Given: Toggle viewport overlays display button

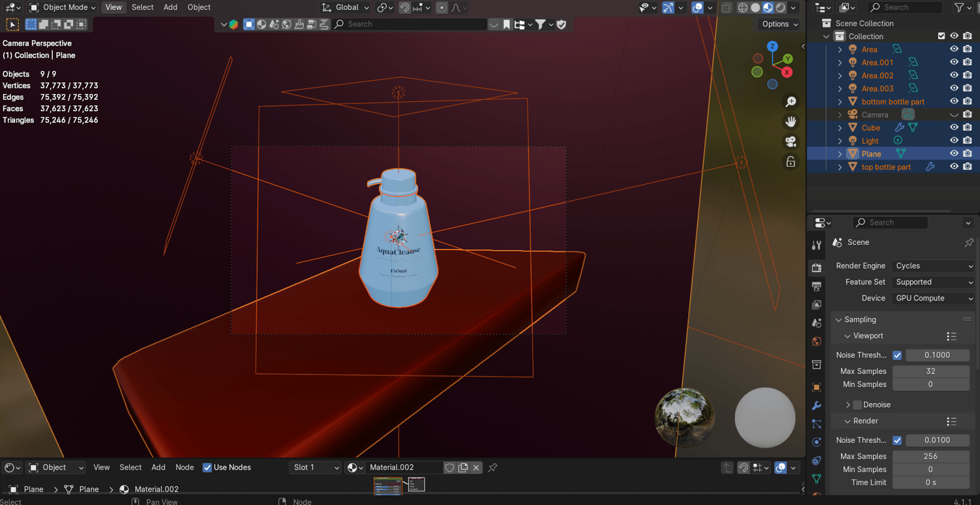Looking at the screenshot, I should coord(697,8).
